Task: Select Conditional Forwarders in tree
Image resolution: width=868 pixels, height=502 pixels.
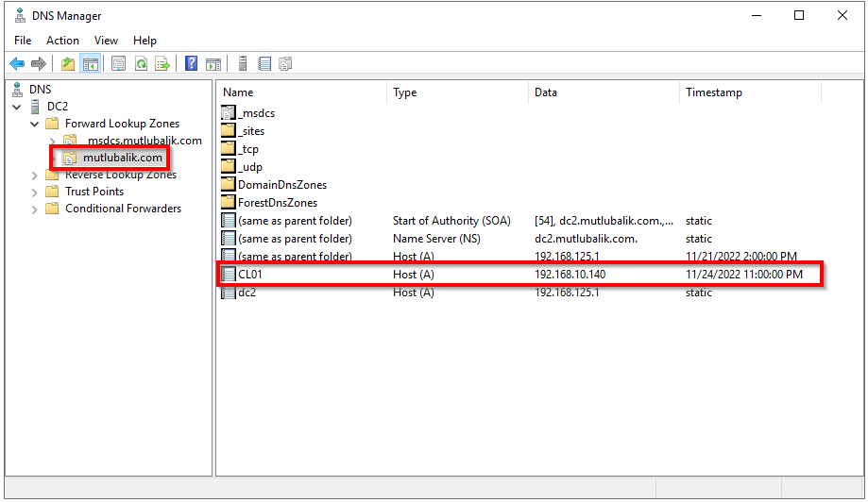Action: pos(123,209)
